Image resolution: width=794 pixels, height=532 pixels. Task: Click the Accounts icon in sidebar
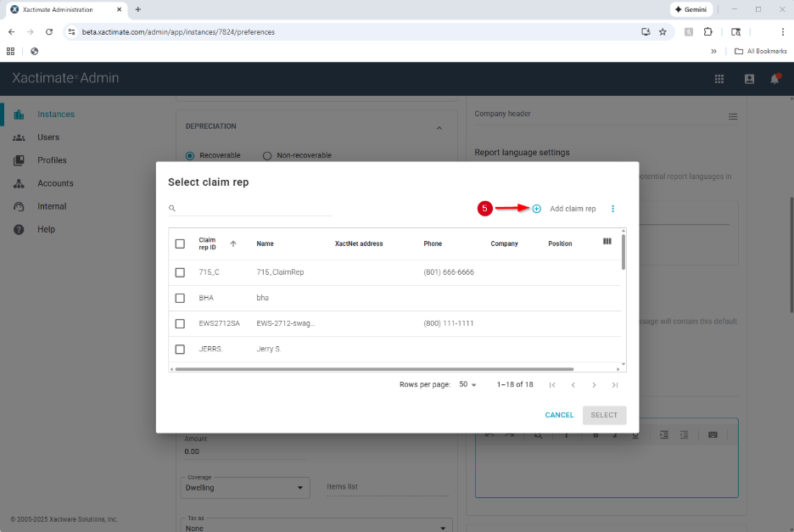coord(19,183)
